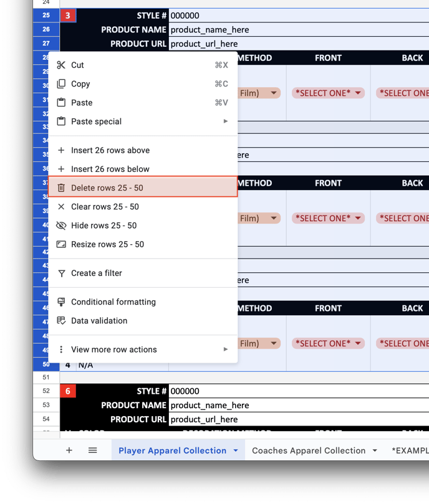
Task: Click the trash icon for Delete rows
Action: point(61,188)
